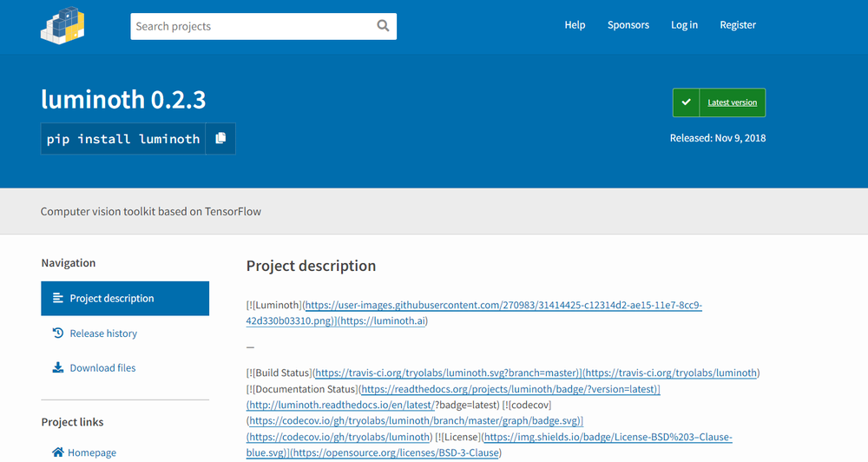Image resolution: width=868 pixels, height=462 pixels.
Task: Open the Homepage project link
Action: [84, 452]
